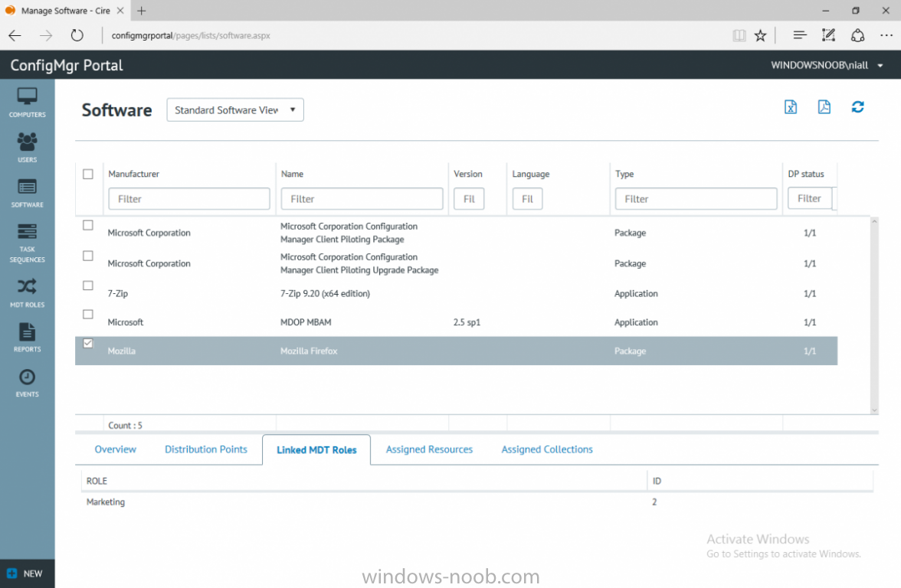Check the Client Piloting Upgrade Package checkbox
The image size is (901, 588).
coord(88,256)
